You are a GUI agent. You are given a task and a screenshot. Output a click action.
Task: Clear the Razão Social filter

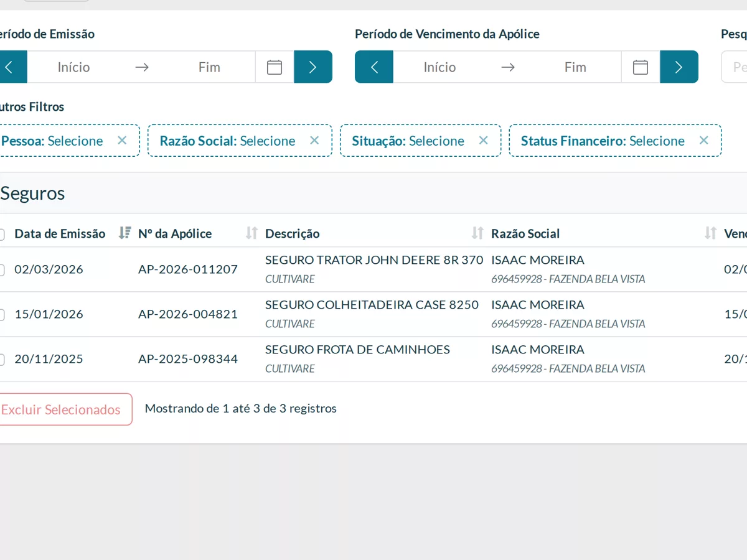point(314,141)
